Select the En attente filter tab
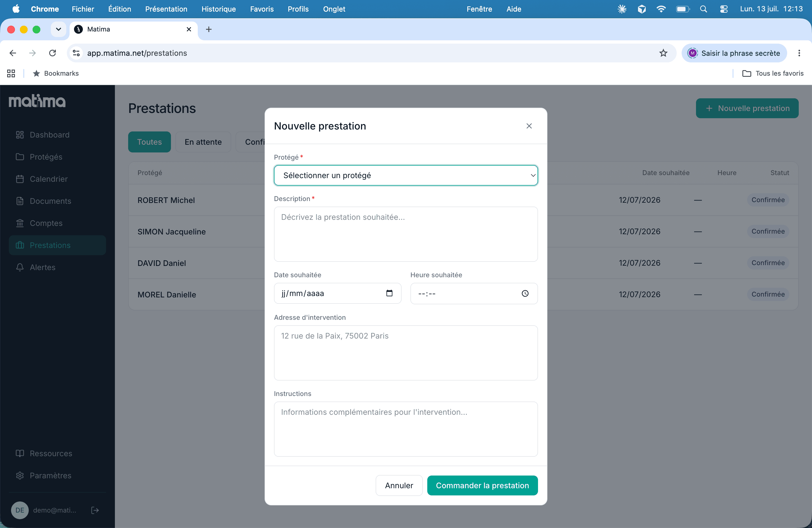The width and height of the screenshot is (812, 528). click(203, 142)
